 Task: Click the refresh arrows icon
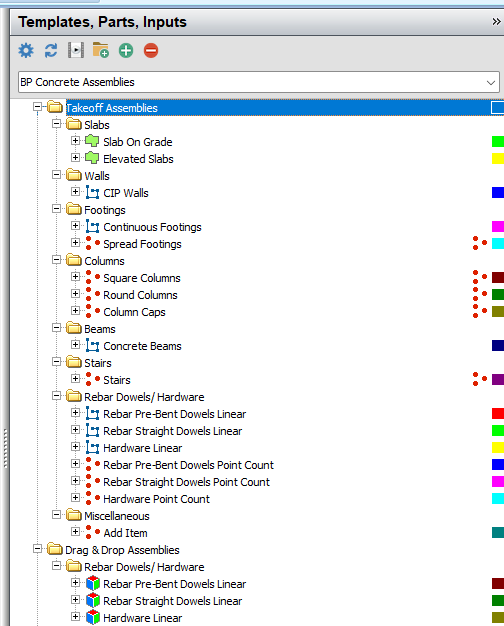coord(51,51)
